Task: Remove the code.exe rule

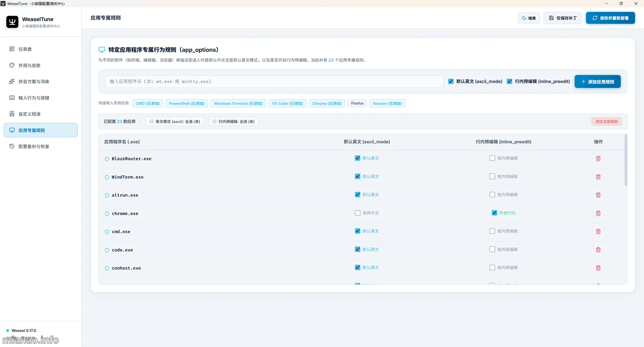Action: (598, 250)
